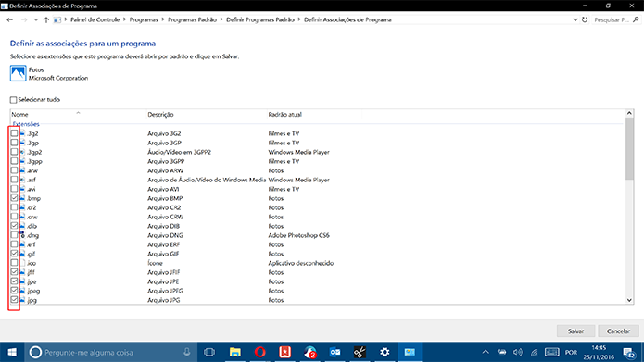The image size is (644, 362).
Task: Go back with the back arrow
Action: pyautogui.click(x=10, y=19)
